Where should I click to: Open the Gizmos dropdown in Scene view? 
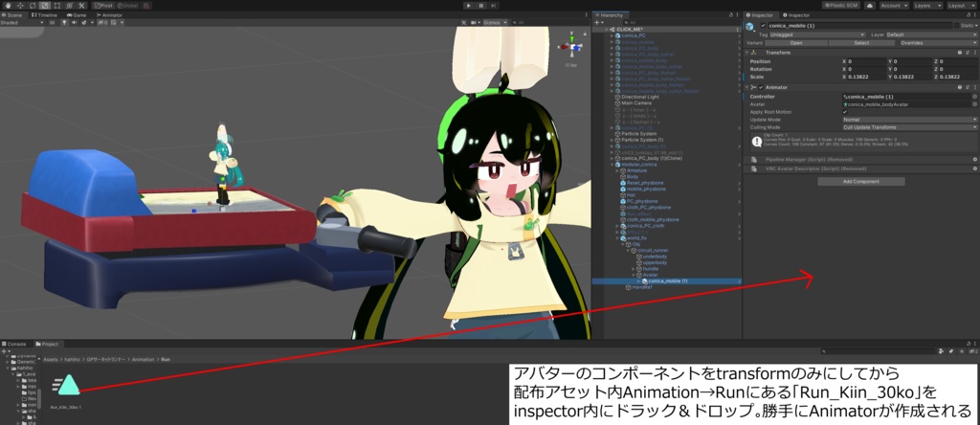[496, 23]
